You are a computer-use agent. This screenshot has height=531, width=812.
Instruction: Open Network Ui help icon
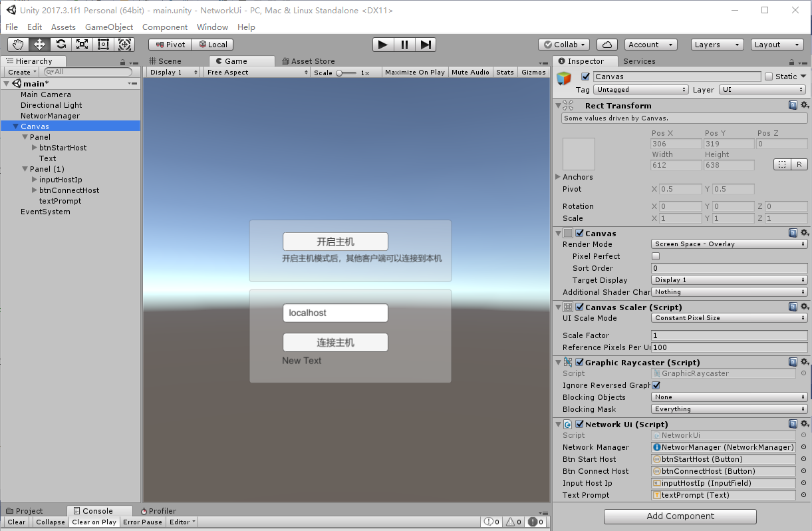pos(793,424)
